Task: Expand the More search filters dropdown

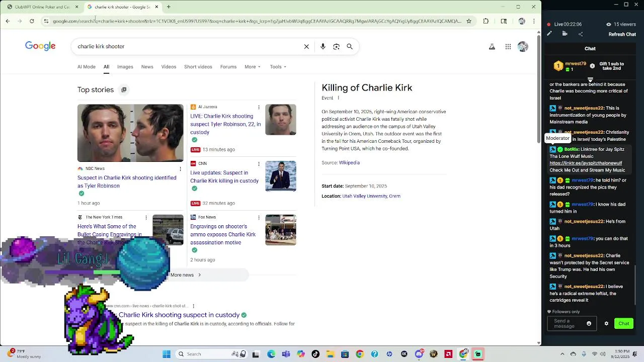Action: coord(253,67)
